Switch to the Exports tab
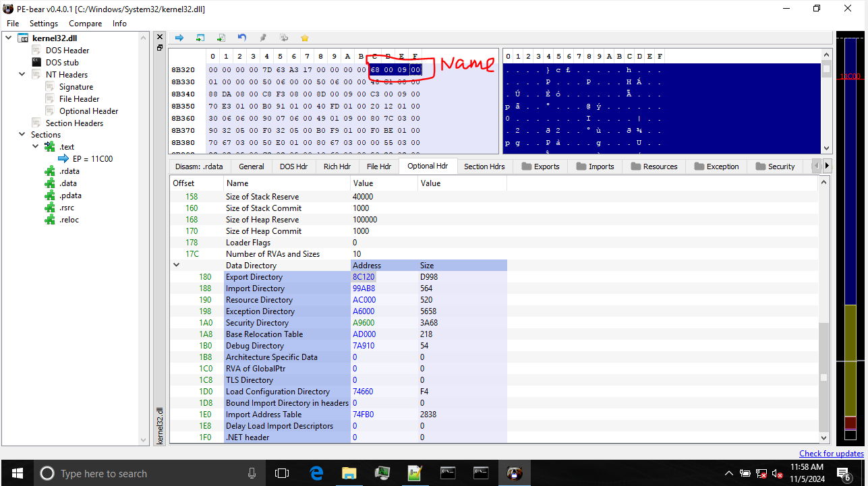 coord(539,166)
